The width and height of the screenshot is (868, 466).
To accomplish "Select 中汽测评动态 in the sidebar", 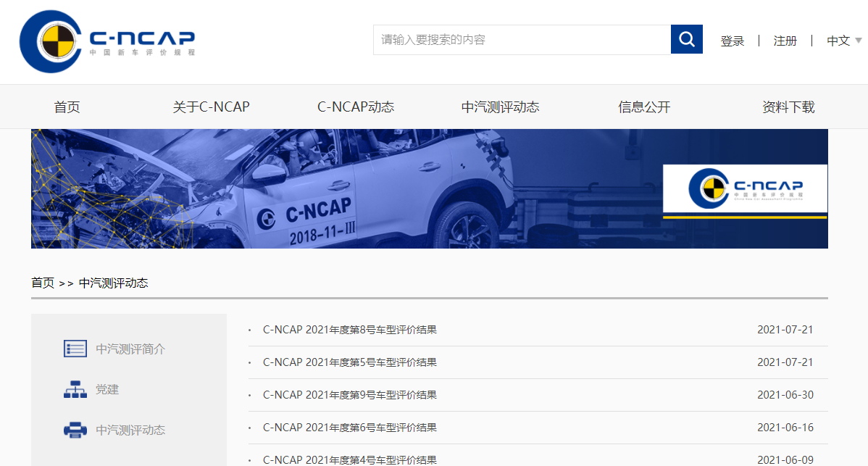I will coord(130,430).
